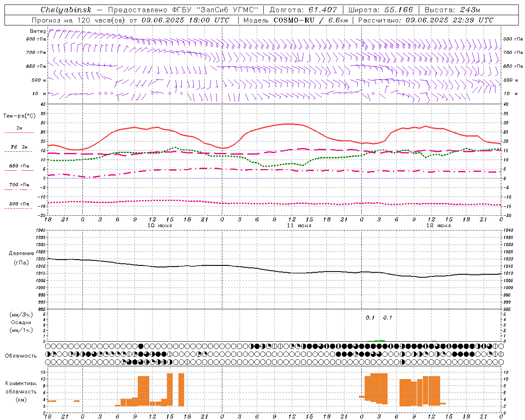Select 'Прогноз на 120 часа(ов)' forecast header text
The image size is (525, 420).
(x=79, y=20)
